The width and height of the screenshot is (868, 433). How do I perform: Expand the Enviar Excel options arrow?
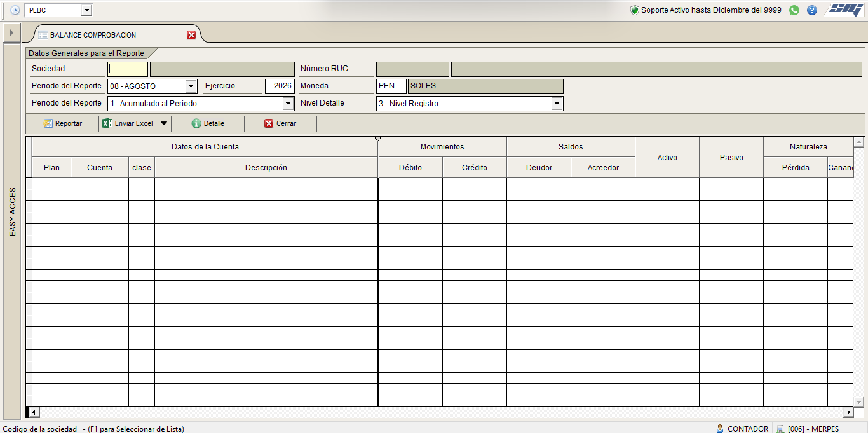[163, 123]
